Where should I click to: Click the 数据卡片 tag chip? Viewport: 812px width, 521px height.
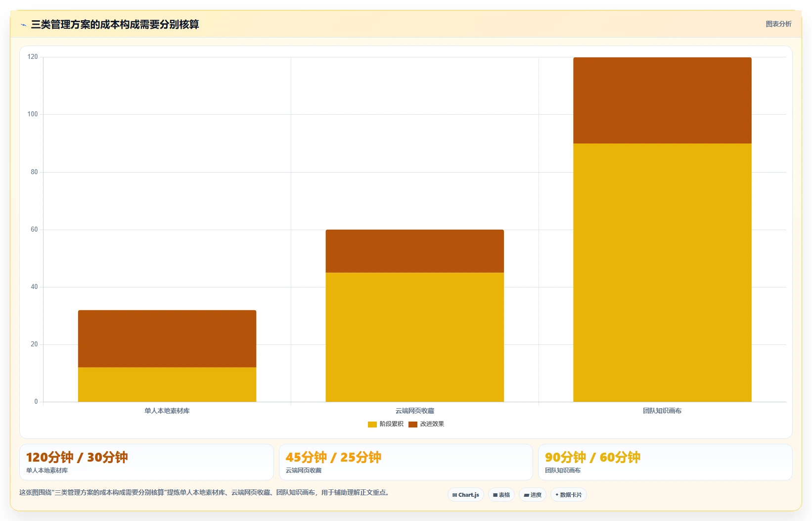coord(568,495)
